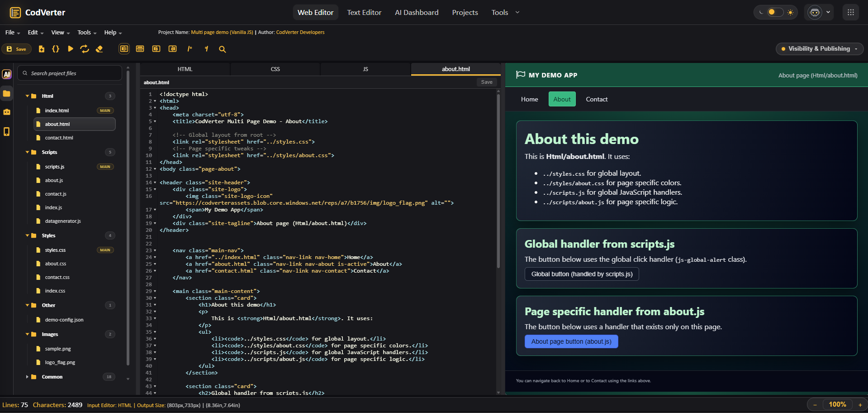The image size is (868, 413).
Task: Click the magnifier search icon in toolbar
Action: pyautogui.click(x=223, y=49)
